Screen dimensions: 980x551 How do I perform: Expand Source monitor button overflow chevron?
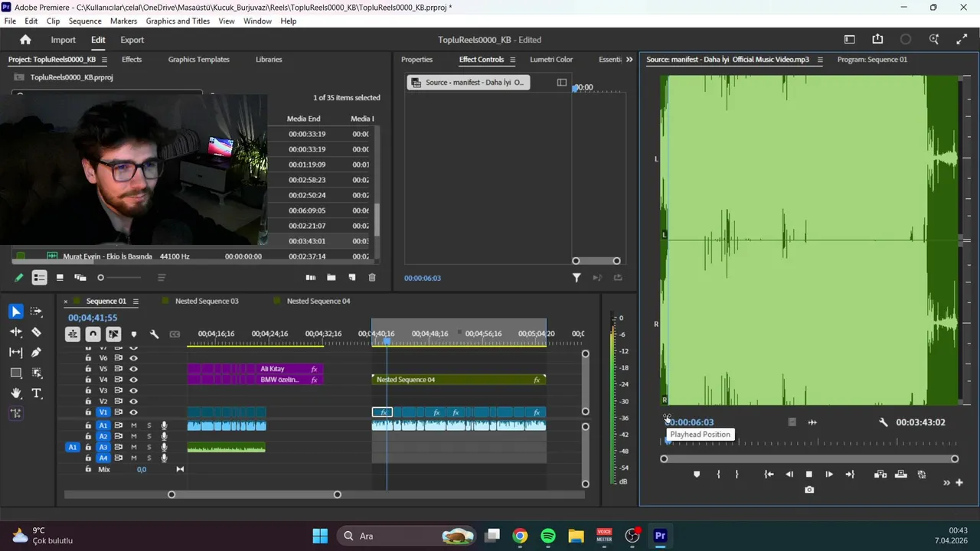946,483
